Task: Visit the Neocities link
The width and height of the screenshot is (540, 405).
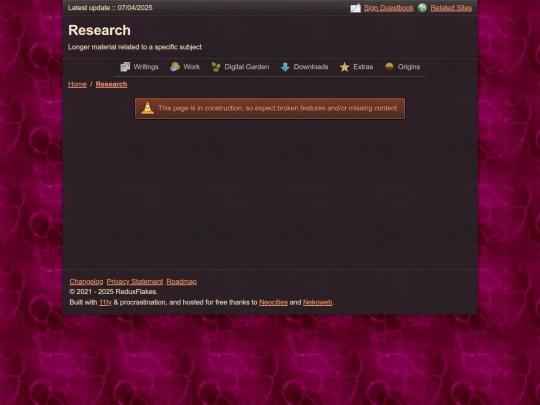Action: click(273, 302)
